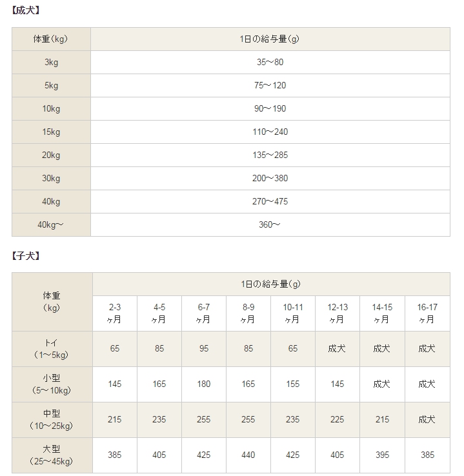Select the 135～285 amount for 20kg
Image resolution: width=464 pixels, height=476 pixels.
pos(270,155)
